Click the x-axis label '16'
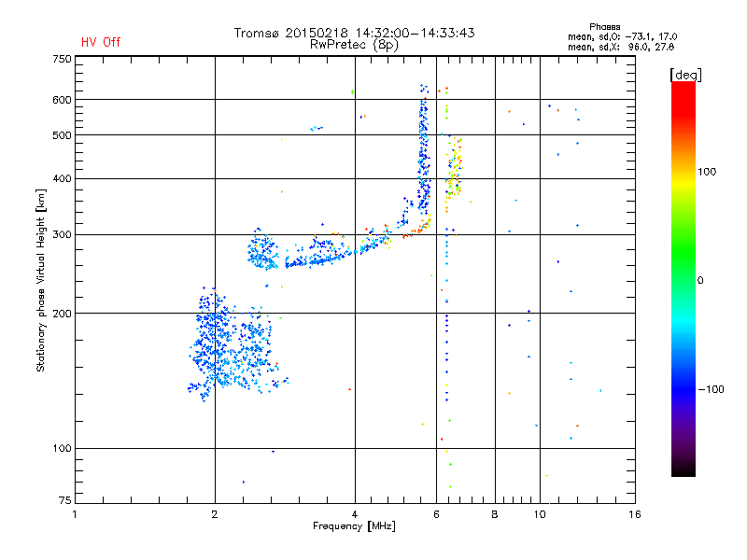 pyautogui.click(x=635, y=514)
